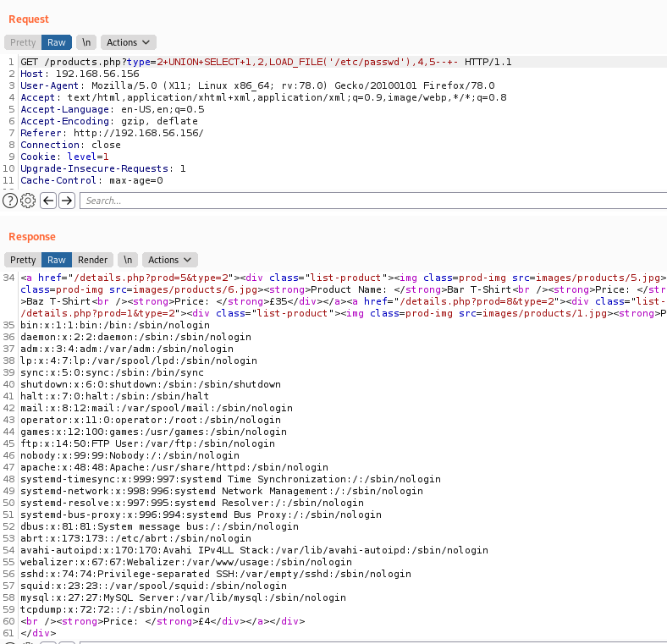Click the sync:x:5:0 response line
This screenshot has height=644, width=667.
(112, 372)
